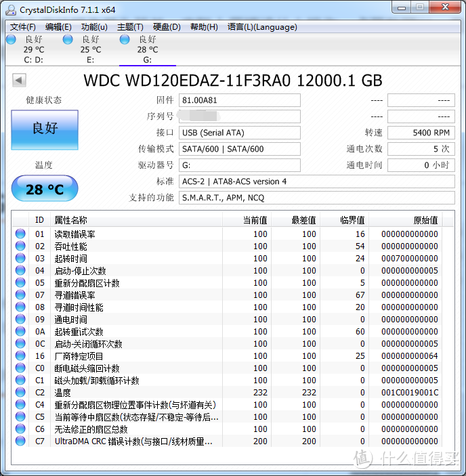Click status orb for attribute 07 寻道错误率
This screenshot has width=466, height=476.
[20, 295]
